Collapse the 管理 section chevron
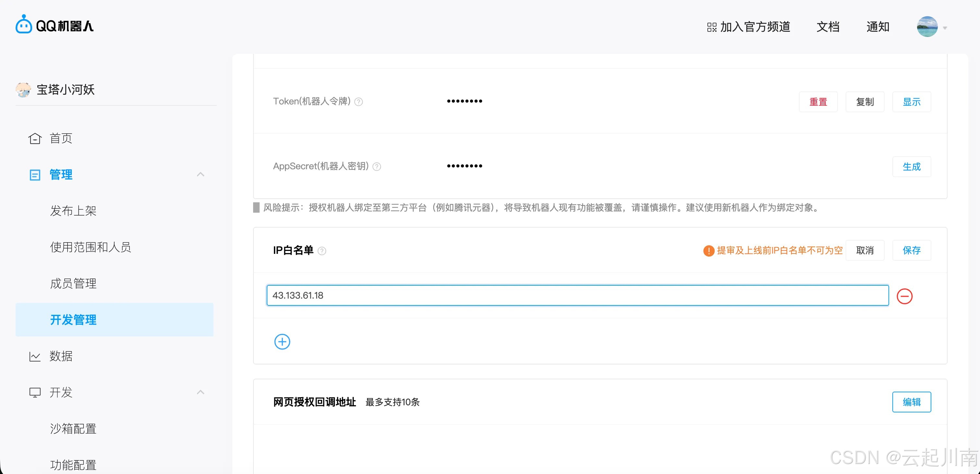Screen dimensions: 980x474 201,174
